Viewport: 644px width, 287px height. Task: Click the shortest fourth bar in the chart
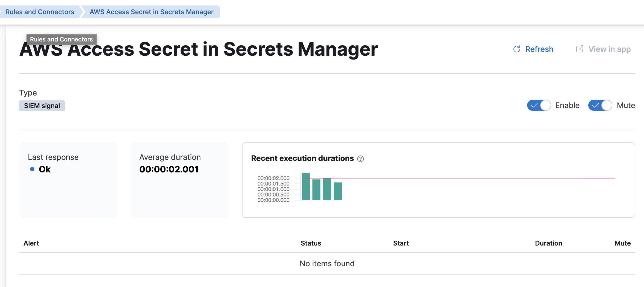tap(338, 192)
